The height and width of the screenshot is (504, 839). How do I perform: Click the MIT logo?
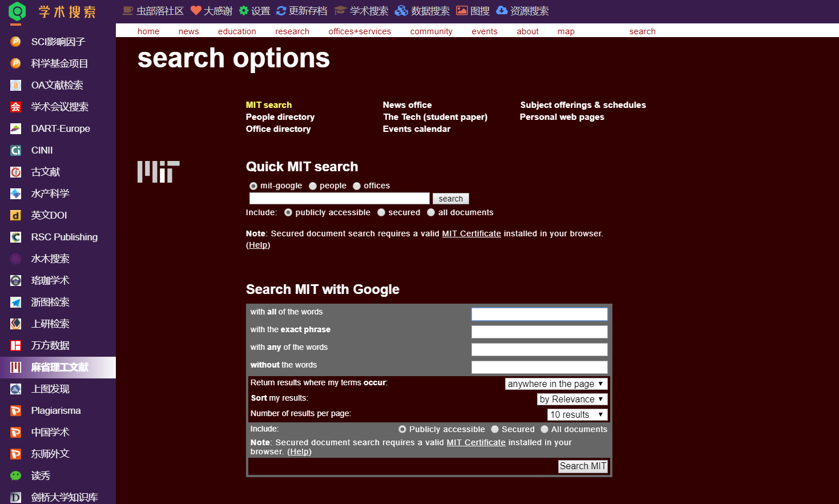(x=158, y=172)
